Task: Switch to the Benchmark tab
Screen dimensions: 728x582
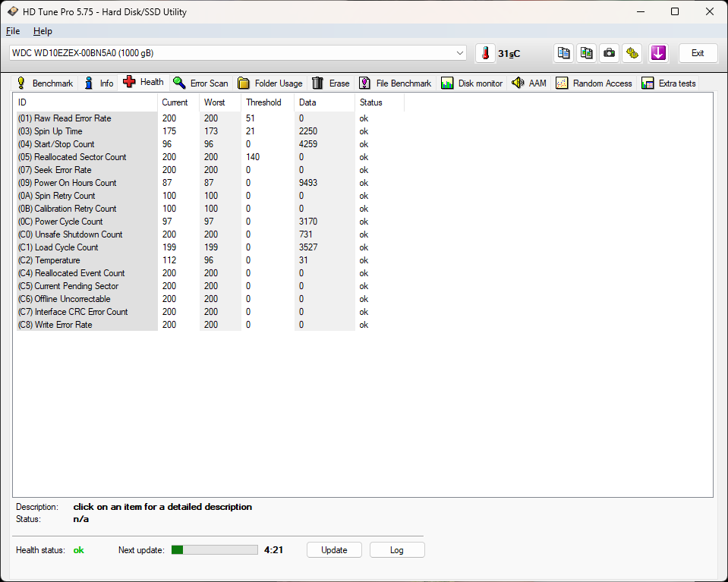Action: click(x=45, y=83)
